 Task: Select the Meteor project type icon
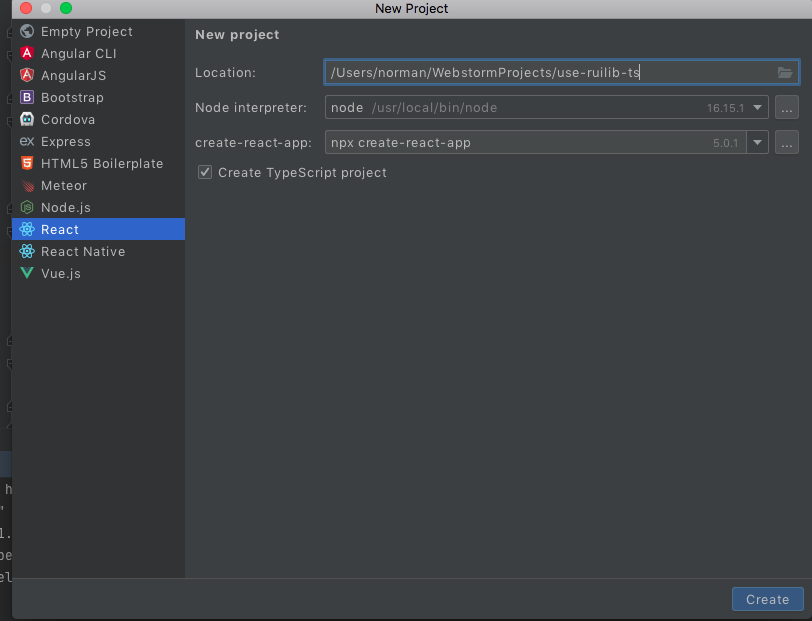pyautogui.click(x=25, y=185)
